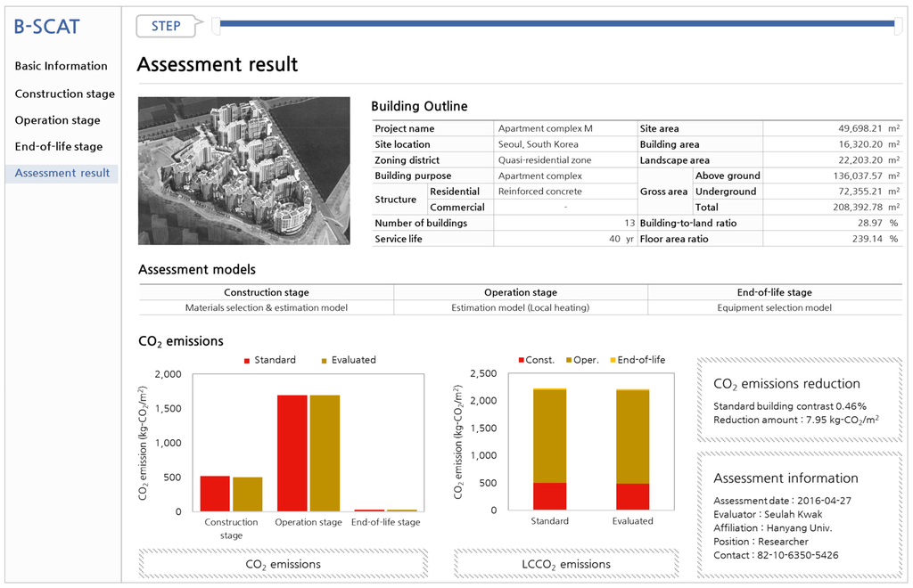Click the CO2 emissions chart caption button
Image resolution: width=913 pixels, height=588 pixels.
(283, 564)
